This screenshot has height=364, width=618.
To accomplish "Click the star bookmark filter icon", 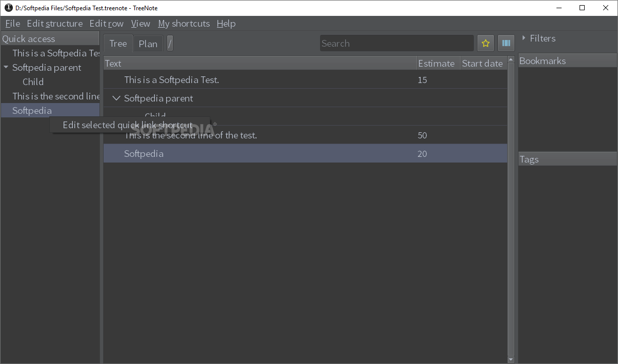I will 486,44.
